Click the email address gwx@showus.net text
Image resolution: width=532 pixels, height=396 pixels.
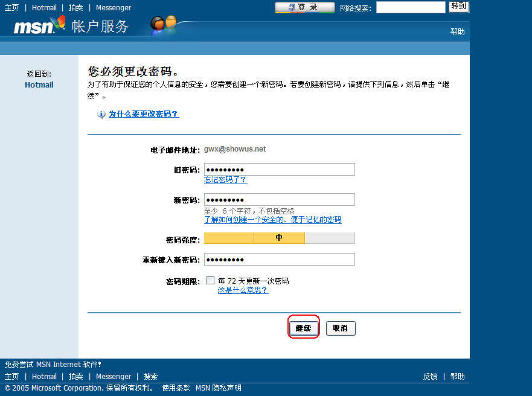click(x=235, y=149)
